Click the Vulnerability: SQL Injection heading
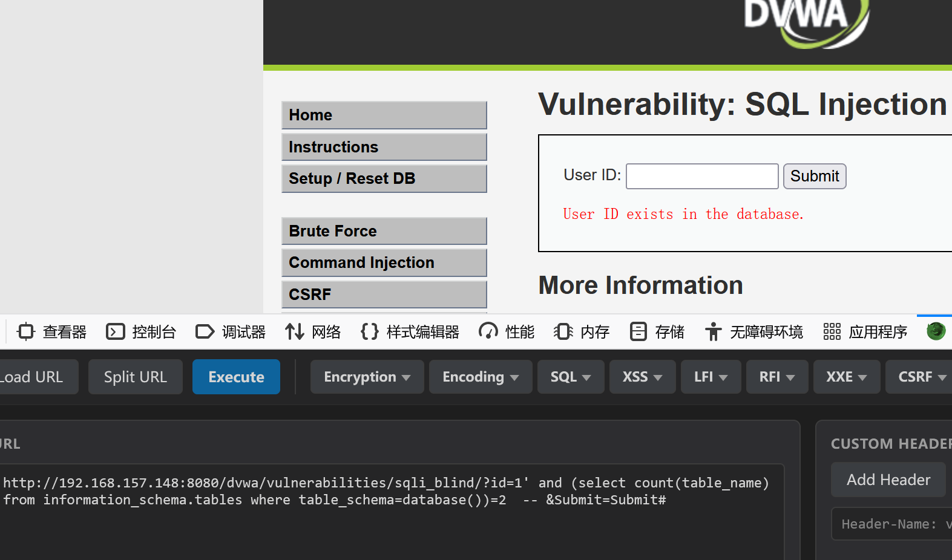952x560 pixels. pyautogui.click(x=743, y=104)
